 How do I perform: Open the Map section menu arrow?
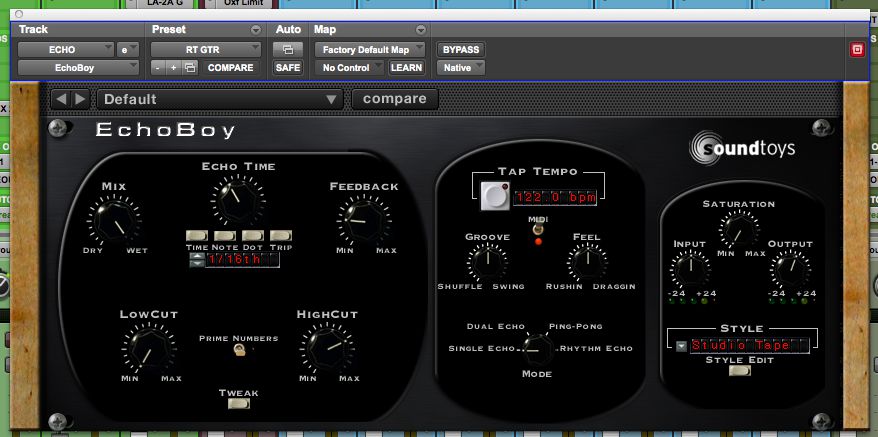click(421, 30)
